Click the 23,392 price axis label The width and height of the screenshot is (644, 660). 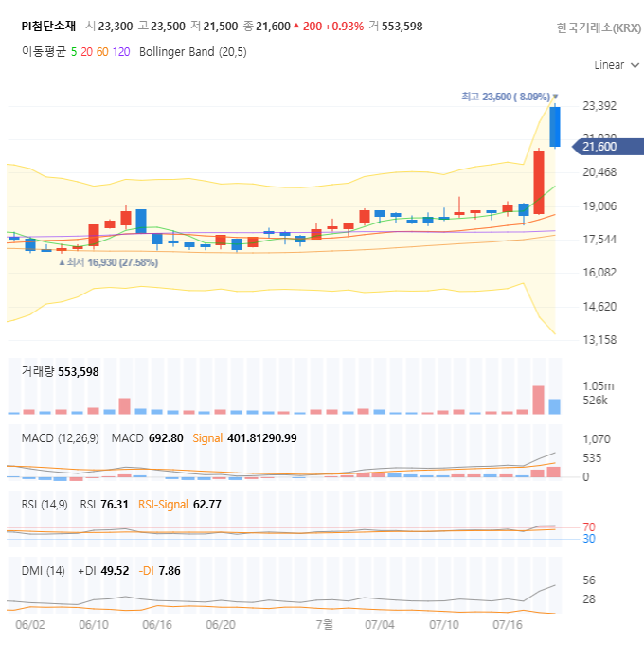[599, 106]
